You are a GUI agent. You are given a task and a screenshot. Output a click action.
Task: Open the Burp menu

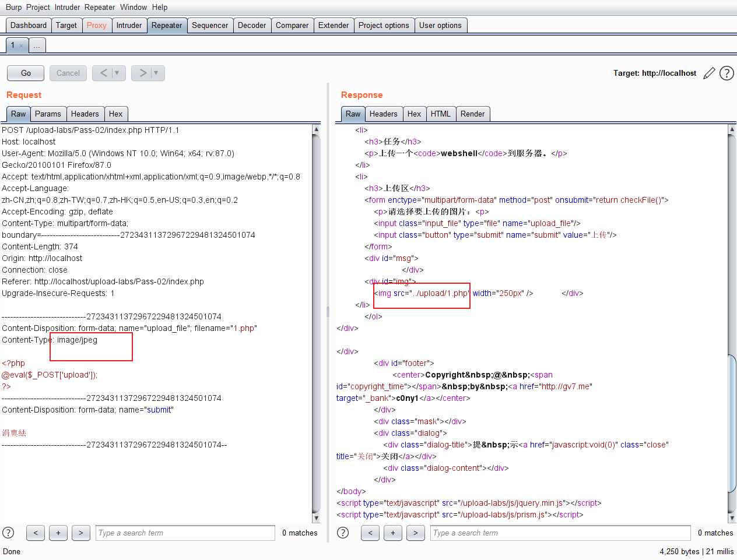tap(14, 7)
